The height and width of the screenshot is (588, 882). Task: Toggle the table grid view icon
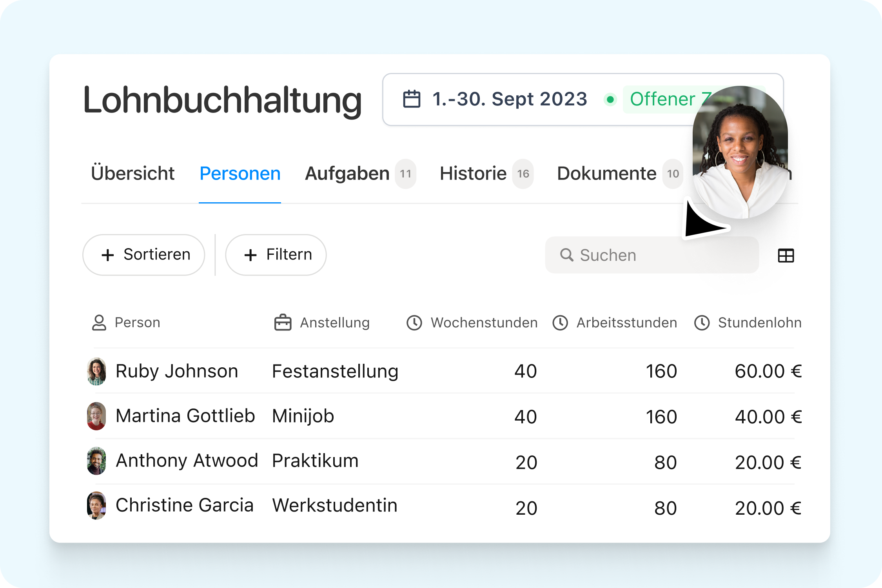[x=786, y=256]
